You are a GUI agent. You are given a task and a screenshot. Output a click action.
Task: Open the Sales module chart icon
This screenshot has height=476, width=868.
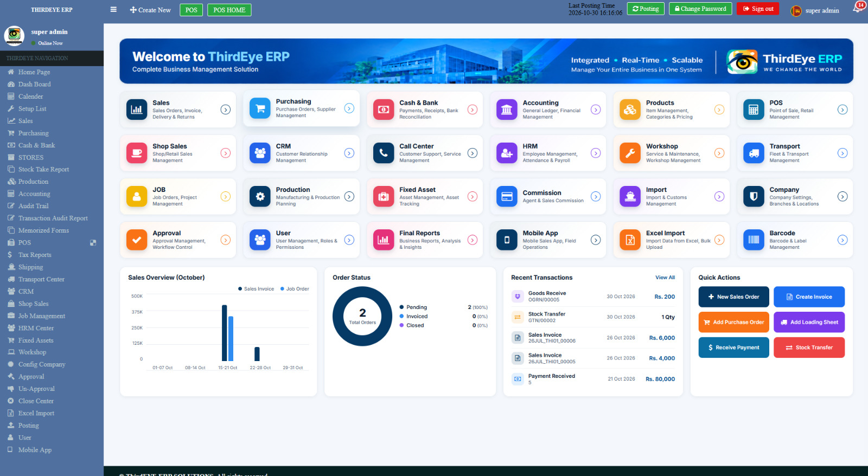137,110
